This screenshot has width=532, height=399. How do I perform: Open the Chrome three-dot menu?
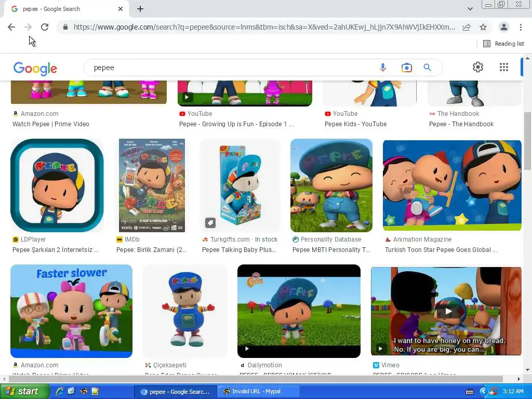pyautogui.click(x=521, y=27)
